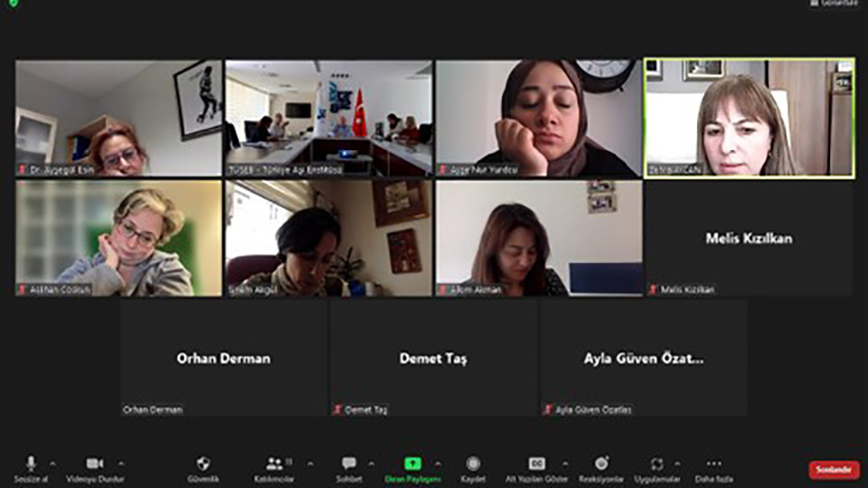
Task: Expand audio options arrow beside microphone
Action: 52,464
